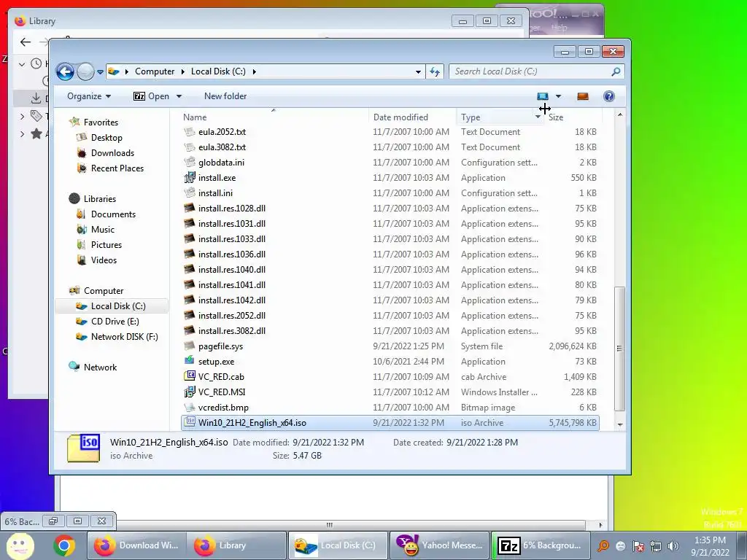Select the vcredist.bmp file icon
Viewport: 747px width, 560px height.
pyautogui.click(x=190, y=407)
